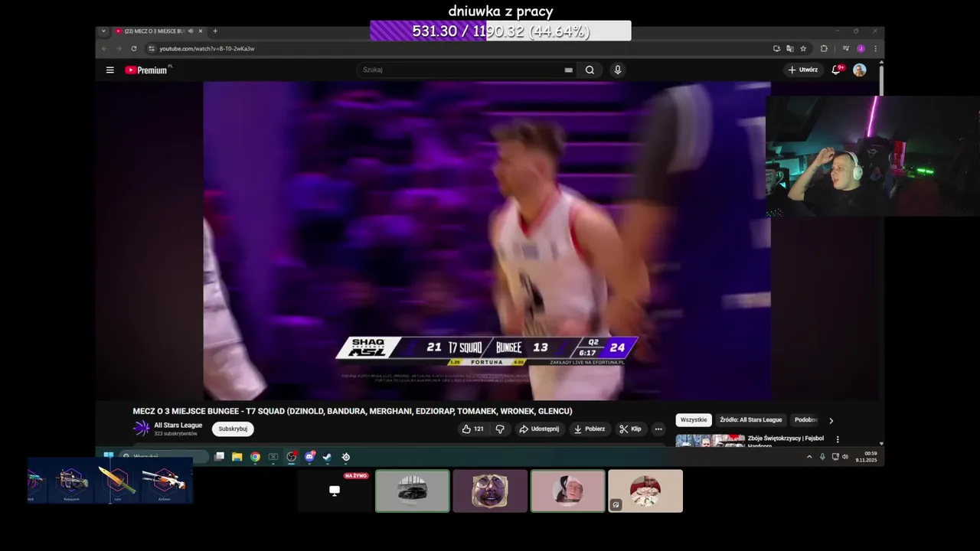Viewport: 980px width, 551px height.
Task: Open the All Stars League channel name
Action: (x=178, y=425)
